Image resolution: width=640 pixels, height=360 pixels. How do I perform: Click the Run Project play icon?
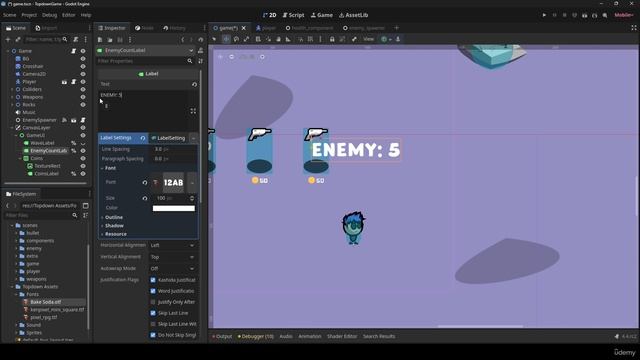point(544,15)
